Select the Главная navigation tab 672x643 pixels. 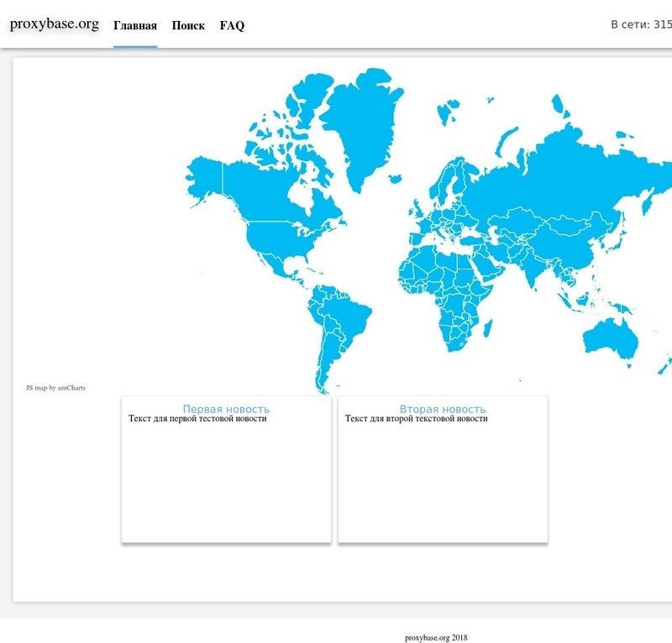click(x=135, y=26)
